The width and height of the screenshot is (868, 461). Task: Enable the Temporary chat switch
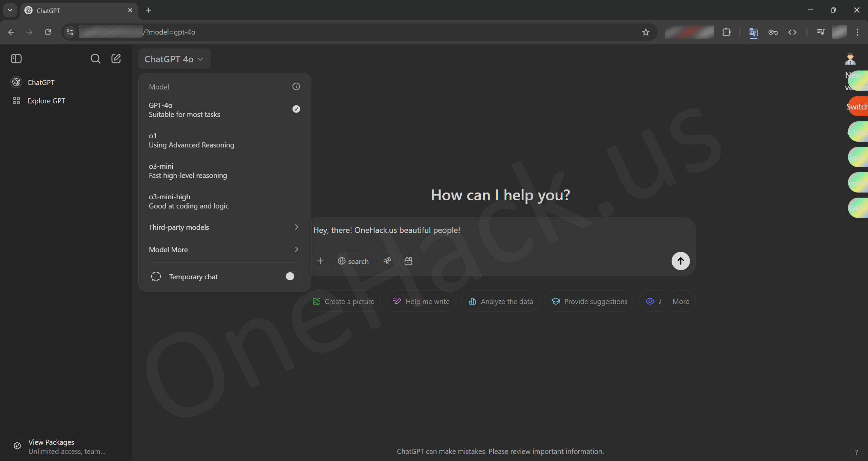tap(292, 277)
